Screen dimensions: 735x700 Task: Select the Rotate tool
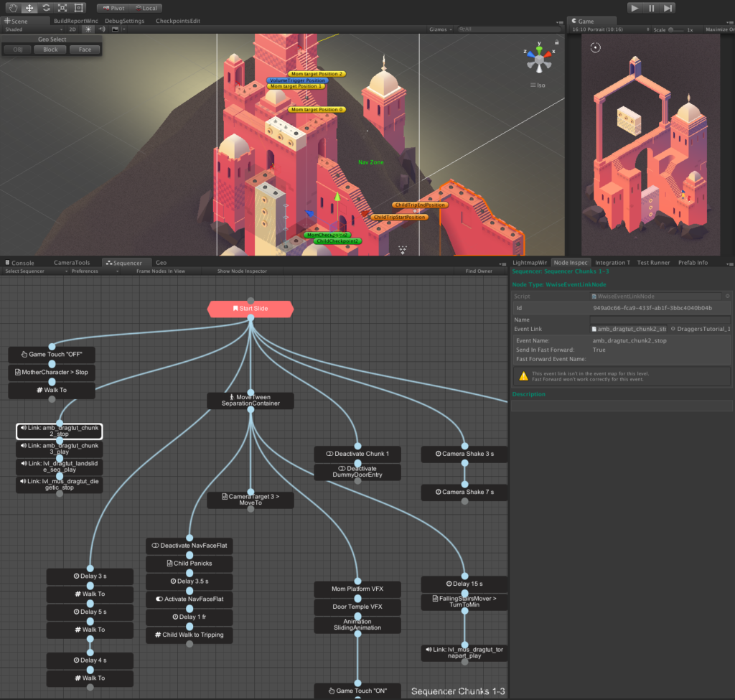[46, 8]
